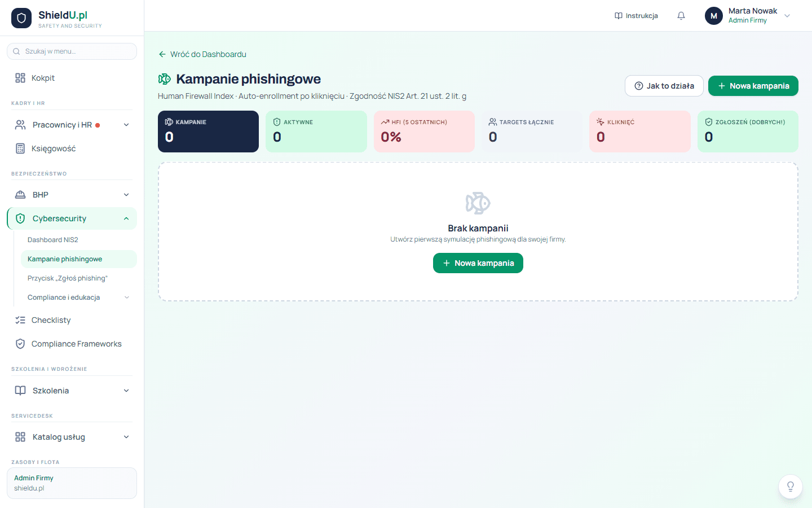This screenshot has width=812, height=508.
Task: Expand the Compliance i edukacja submenu
Action: [127, 297]
